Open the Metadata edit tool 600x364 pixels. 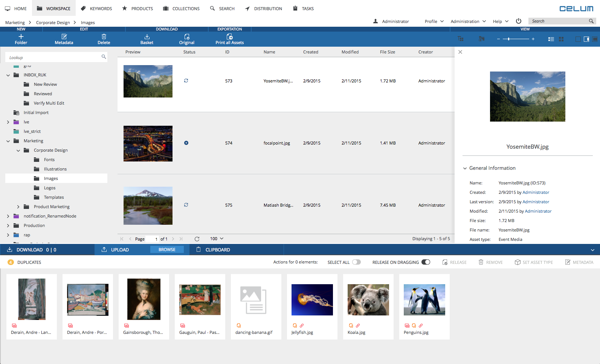pyautogui.click(x=64, y=37)
